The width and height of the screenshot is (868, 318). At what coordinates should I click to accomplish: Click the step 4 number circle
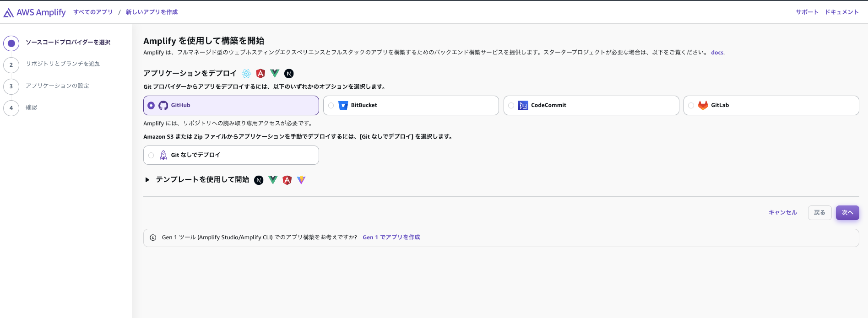[x=11, y=108]
